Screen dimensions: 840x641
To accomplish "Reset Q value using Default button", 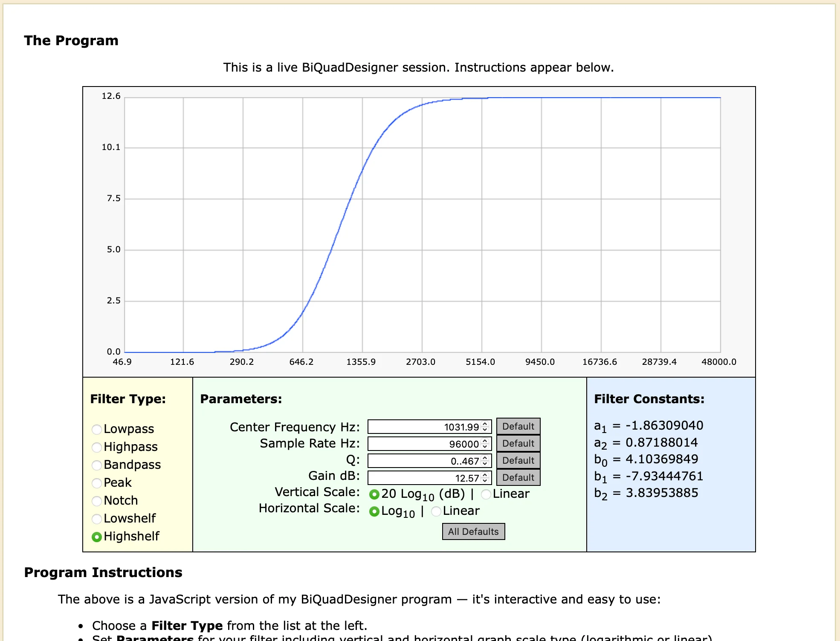I will tap(518, 460).
